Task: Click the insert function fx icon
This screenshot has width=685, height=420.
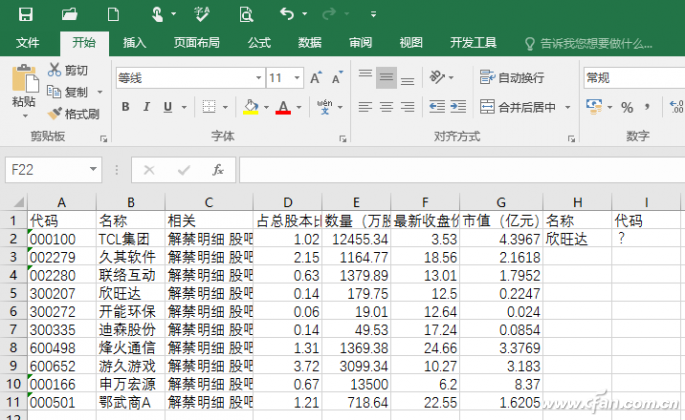Action: (218, 170)
